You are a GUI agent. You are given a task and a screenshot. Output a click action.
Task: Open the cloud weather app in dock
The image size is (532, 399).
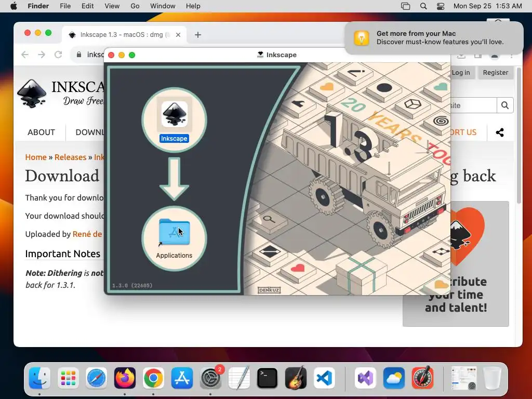pyautogui.click(x=394, y=378)
